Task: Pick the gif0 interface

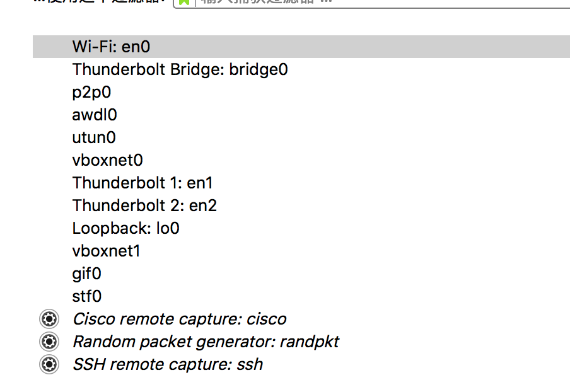Action: (x=301, y=274)
